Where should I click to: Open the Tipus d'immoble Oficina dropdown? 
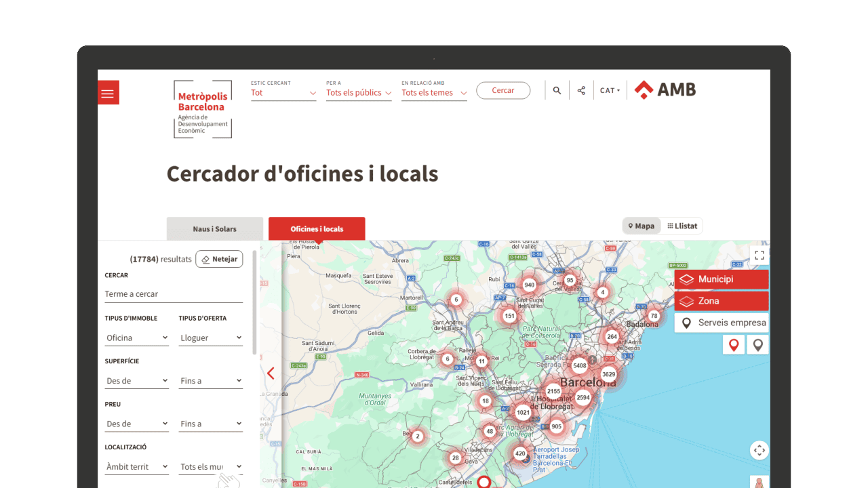coord(137,338)
